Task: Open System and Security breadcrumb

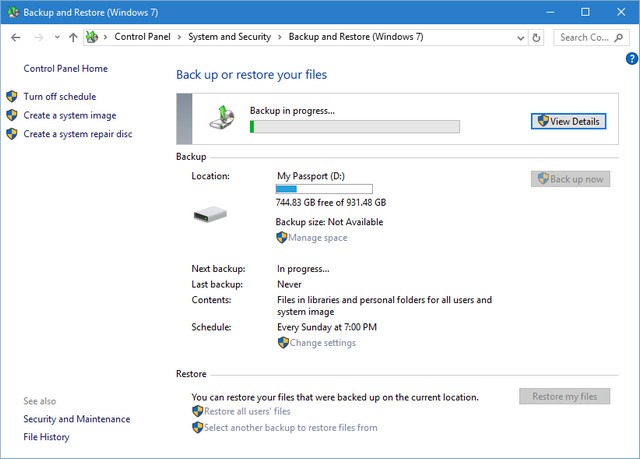Action: click(229, 37)
